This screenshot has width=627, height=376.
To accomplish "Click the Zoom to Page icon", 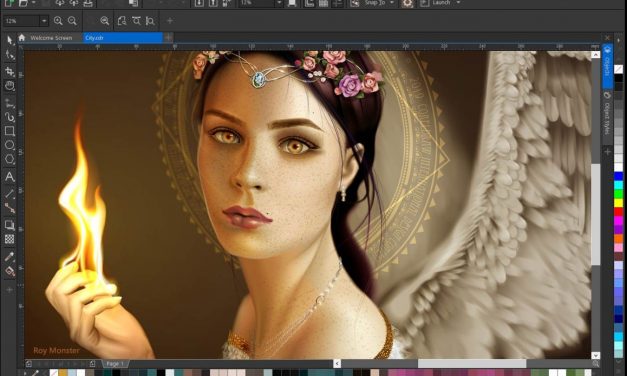I will [x=122, y=21].
